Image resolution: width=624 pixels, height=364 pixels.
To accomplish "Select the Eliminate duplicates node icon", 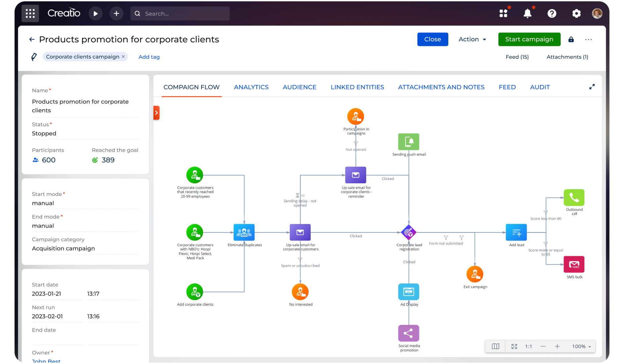I will (244, 232).
